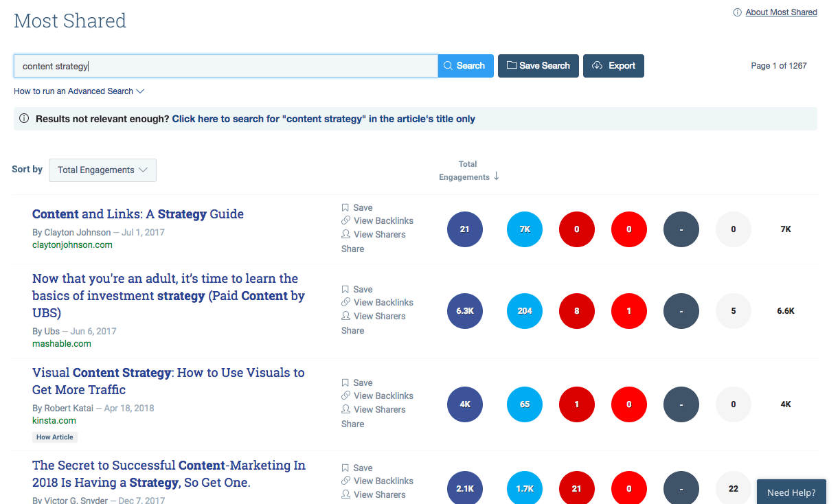Viewport: 840px width, 504px height.
Task: Click the Export cloud icon
Action: pos(596,65)
